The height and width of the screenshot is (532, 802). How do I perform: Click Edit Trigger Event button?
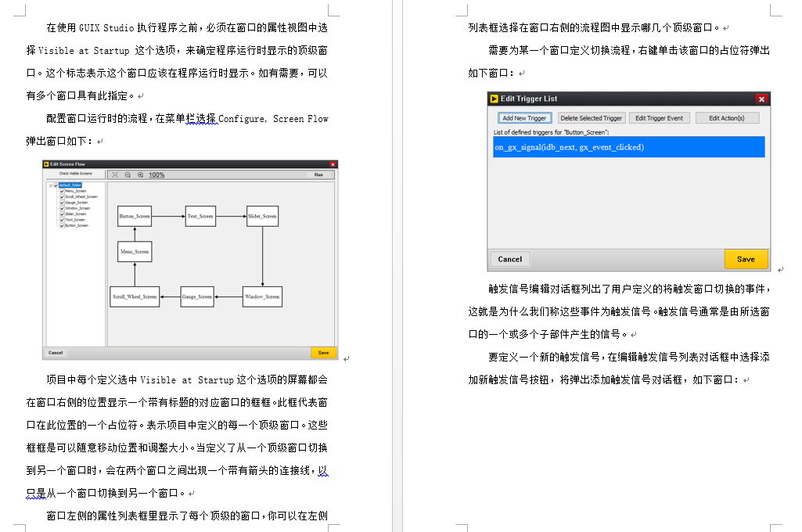(x=660, y=118)
